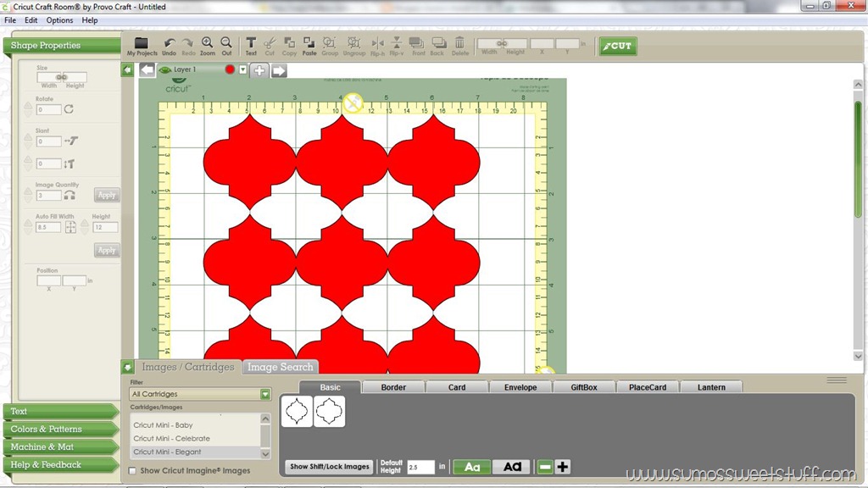Toggle the size aspect ratio lock

coord(61,77)
